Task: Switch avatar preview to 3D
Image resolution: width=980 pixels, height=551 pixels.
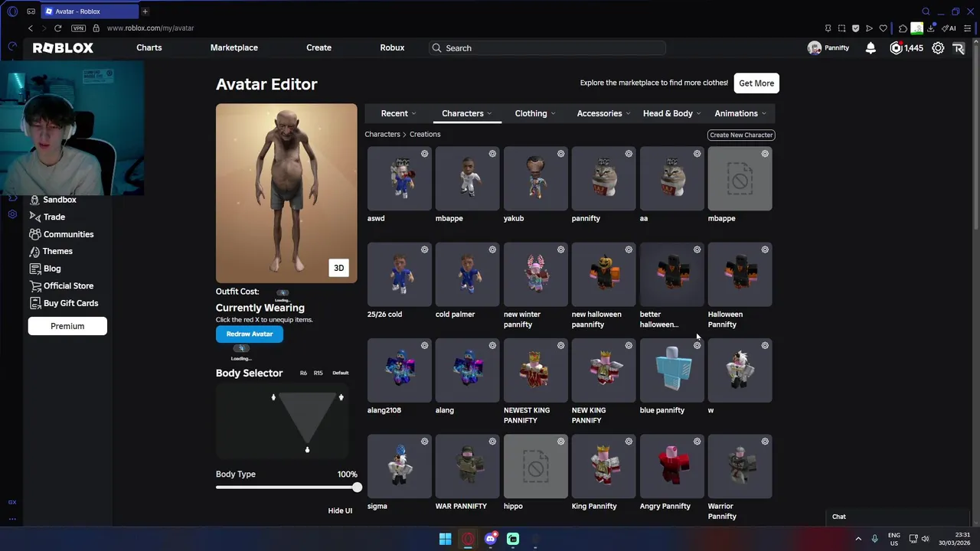Action: click(338, 268)
